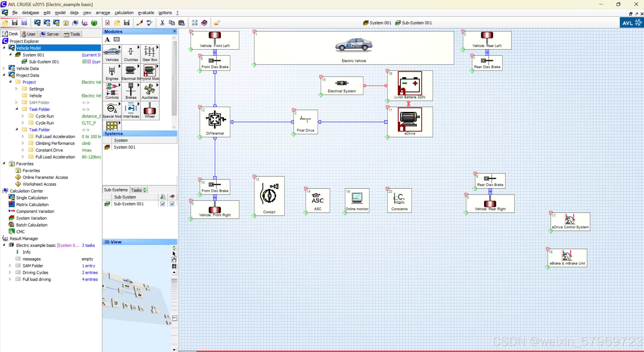Click the Cockpit component icon

[x=269, y=194]
